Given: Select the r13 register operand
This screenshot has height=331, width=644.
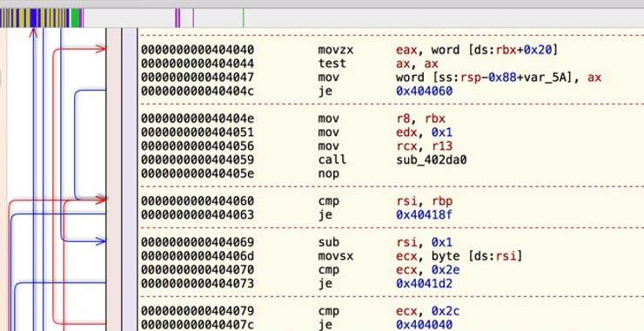Looking at the screenshot, I should 442,146.
